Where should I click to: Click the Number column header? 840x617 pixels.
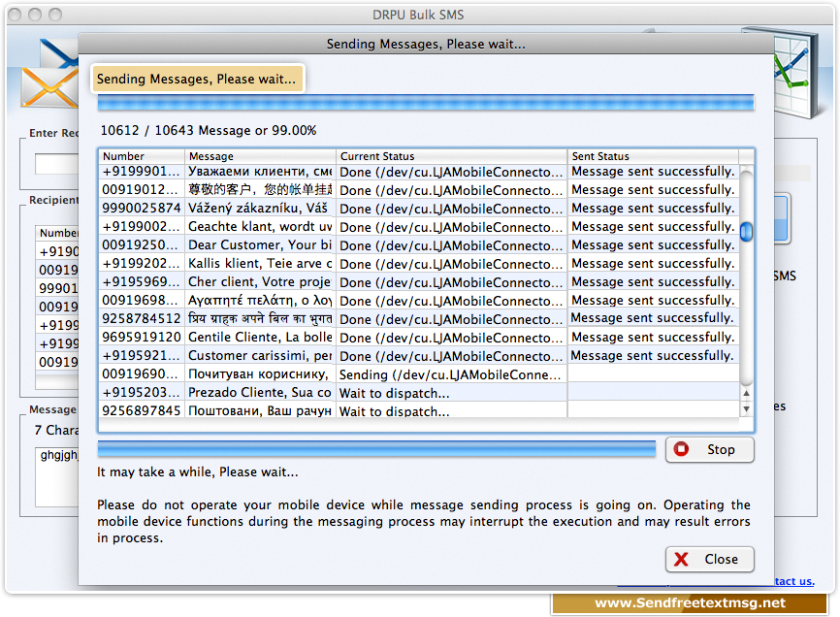click(x=142, y=156)
